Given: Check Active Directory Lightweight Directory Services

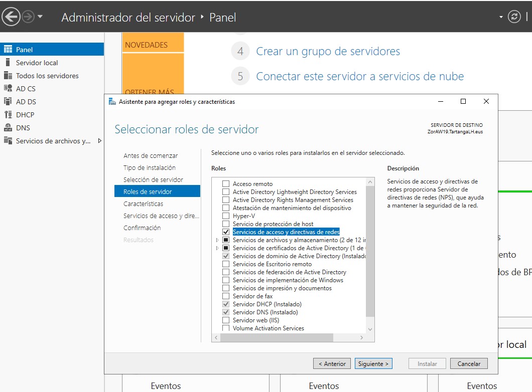Looking at the screenshot, I should point(226,192).
